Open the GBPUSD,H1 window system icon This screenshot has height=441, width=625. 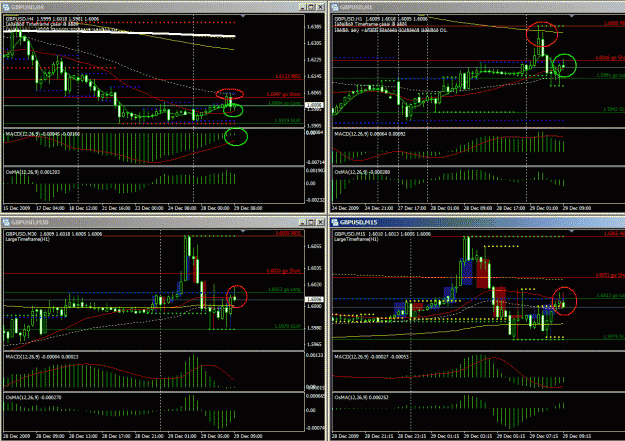[x=335, y=7]
